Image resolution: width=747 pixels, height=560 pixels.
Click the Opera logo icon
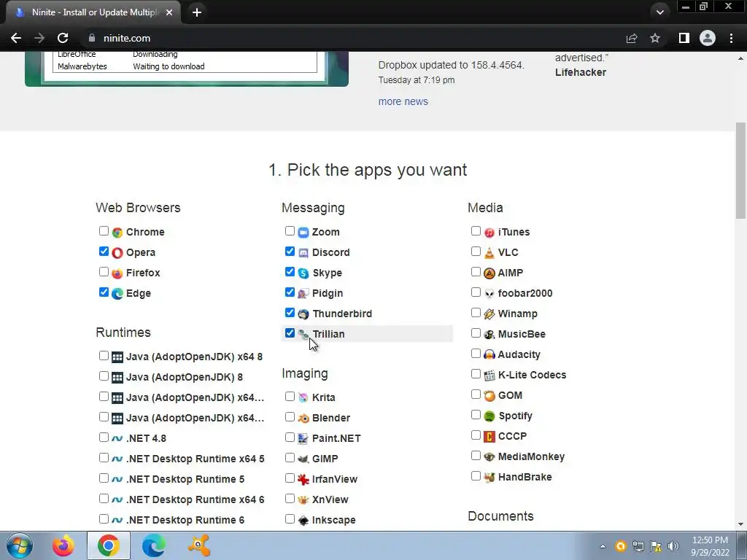[x=117, y=253]
